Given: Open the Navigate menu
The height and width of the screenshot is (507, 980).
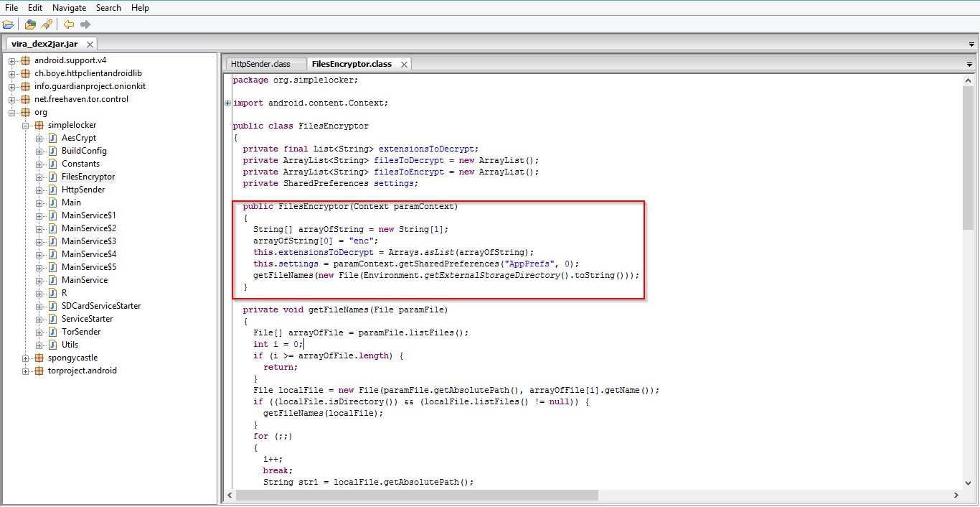Looking at the screenshot, I should coord(69,8).
